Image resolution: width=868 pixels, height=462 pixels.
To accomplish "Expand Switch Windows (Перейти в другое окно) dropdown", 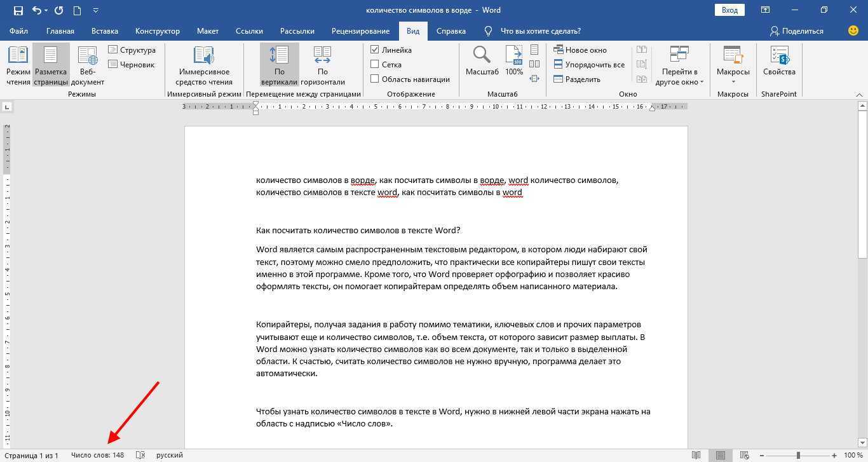I will (679, 65).
